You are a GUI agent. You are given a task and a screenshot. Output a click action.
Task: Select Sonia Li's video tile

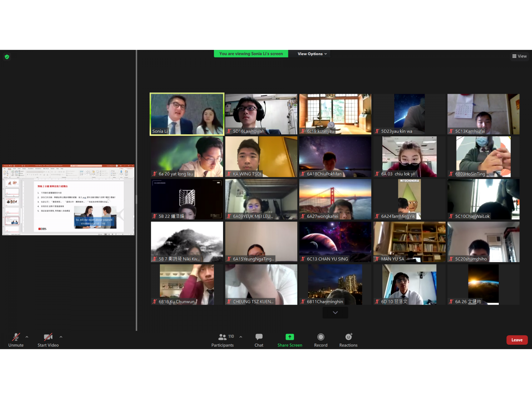click(x=187, y=114)
